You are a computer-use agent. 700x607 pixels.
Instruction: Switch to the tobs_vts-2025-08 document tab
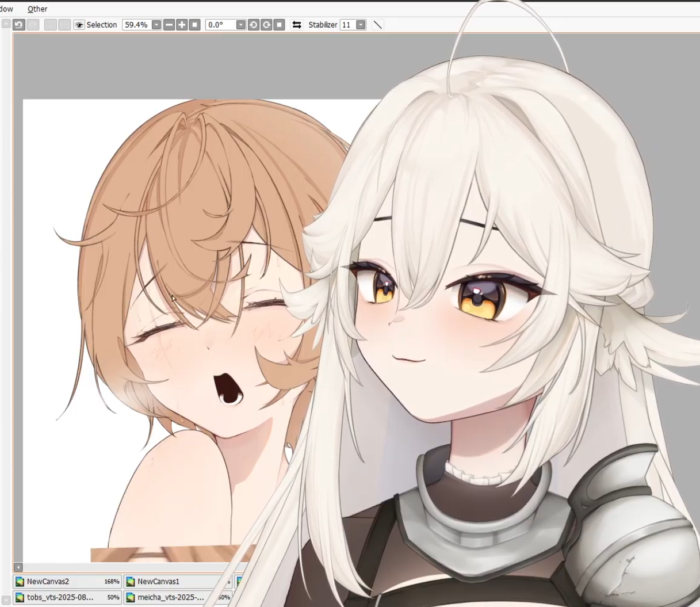[x=67, y=598]
